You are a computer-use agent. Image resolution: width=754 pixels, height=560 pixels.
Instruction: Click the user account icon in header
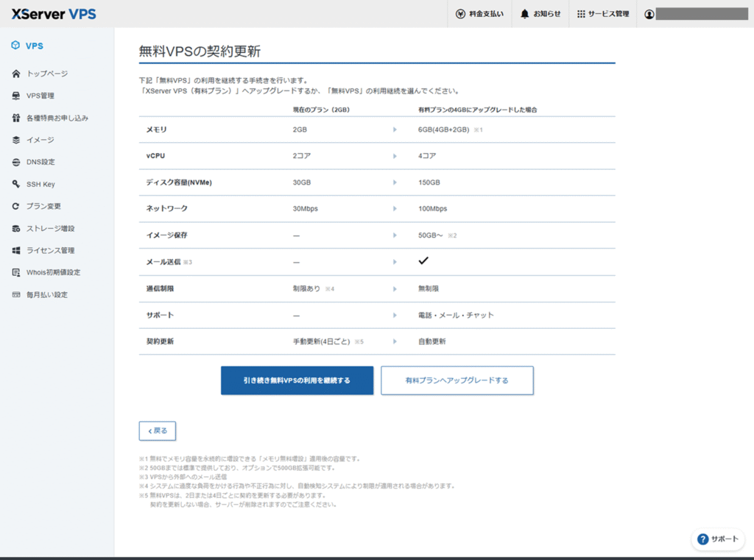[649, 14]
